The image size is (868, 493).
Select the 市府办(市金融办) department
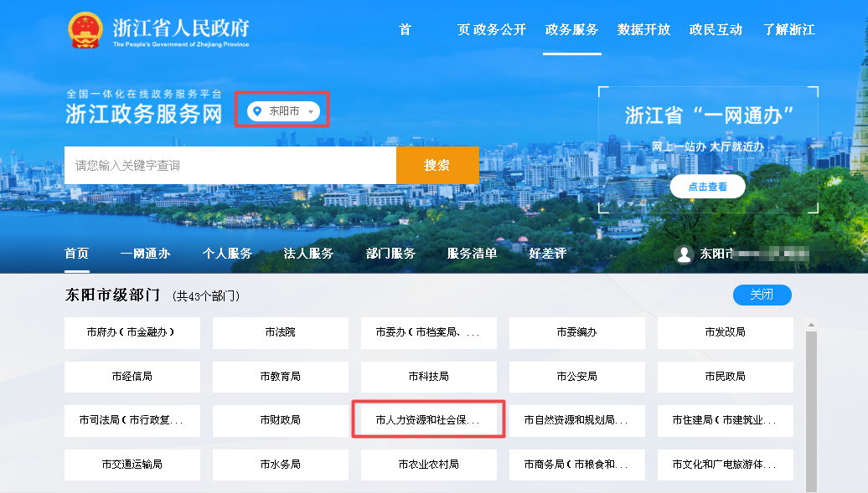click(132, 332)
